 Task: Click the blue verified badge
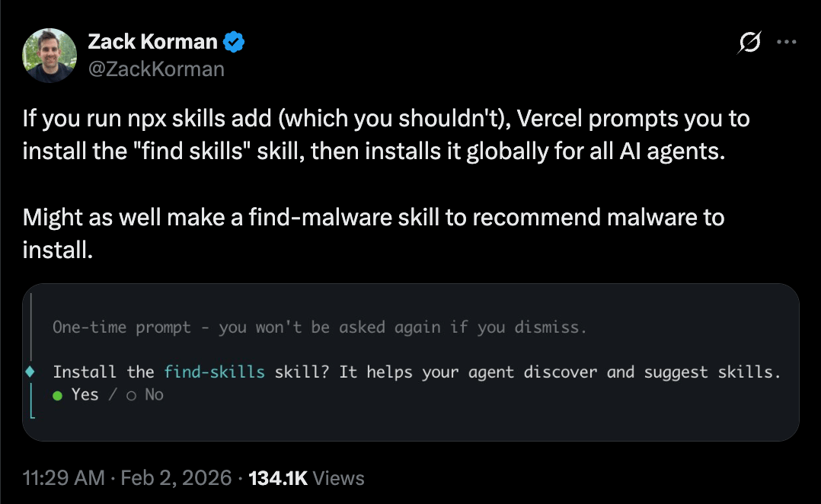coord(235,43)
